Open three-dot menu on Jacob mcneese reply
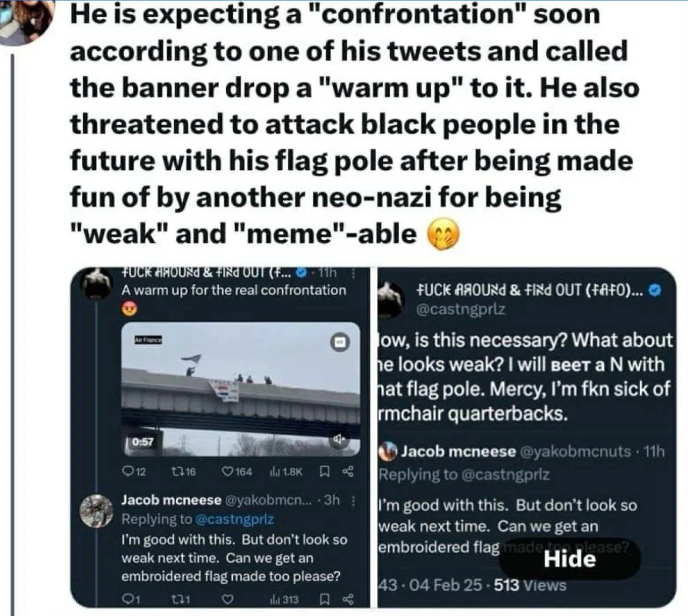The width and height of the screenshot is (688, 616). point(353,500)
